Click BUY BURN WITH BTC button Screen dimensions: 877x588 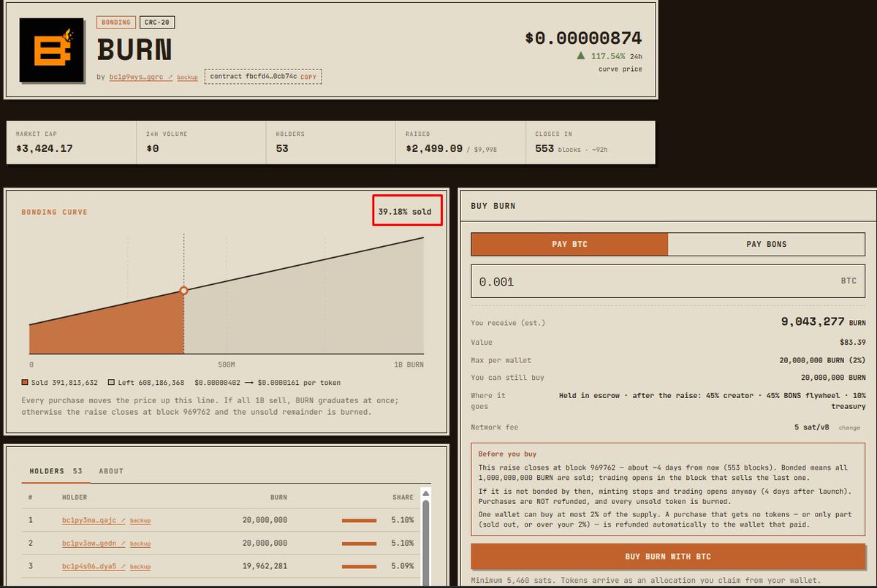(x=668, y=557)
